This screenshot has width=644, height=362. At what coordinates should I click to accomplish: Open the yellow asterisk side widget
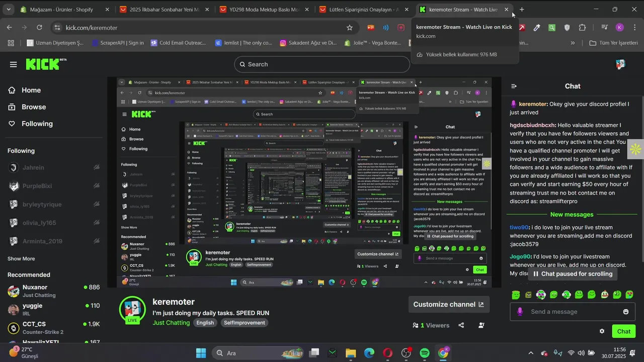click(x=635, y=149)
